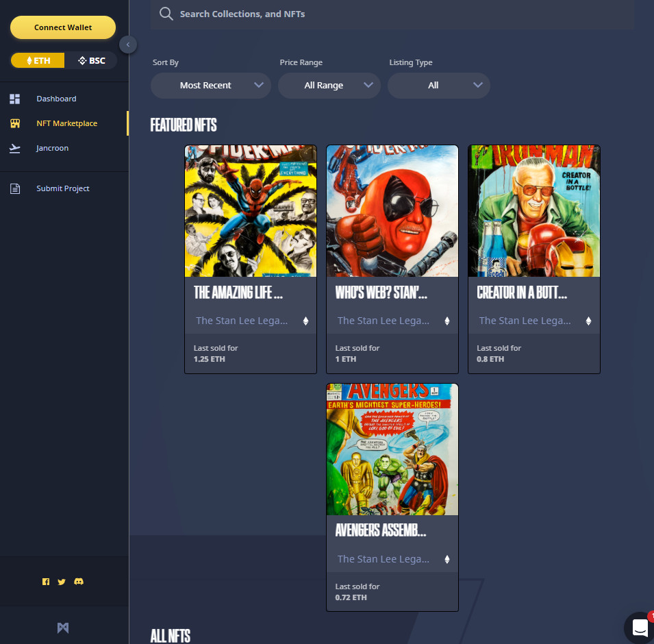Open the Avengers comic cover thumbnail

[392, 449]
